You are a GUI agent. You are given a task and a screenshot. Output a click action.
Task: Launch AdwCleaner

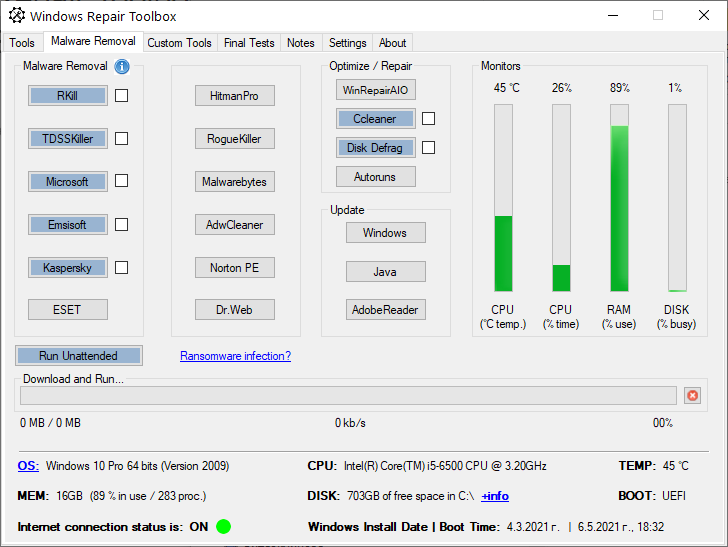[235, 225]
